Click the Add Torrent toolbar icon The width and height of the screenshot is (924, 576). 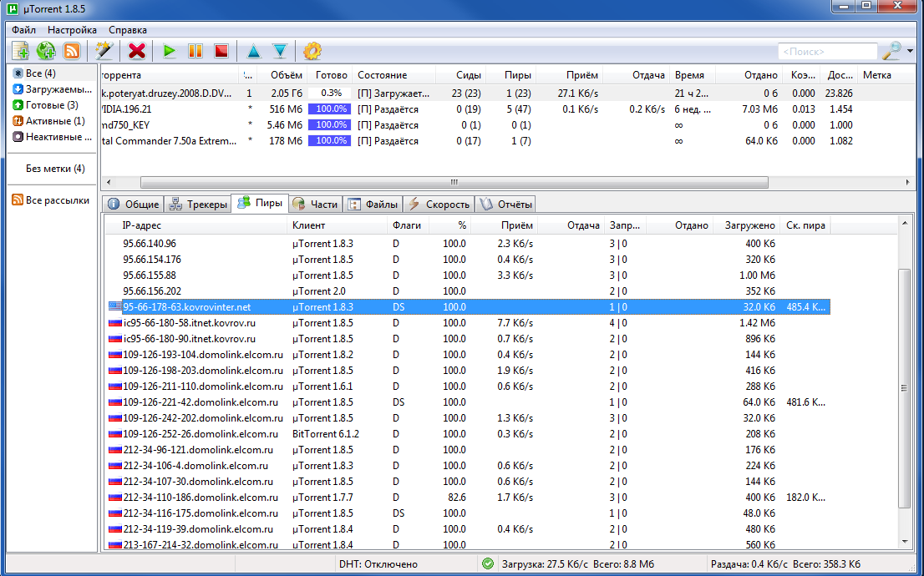pyautogui.click(x=20, y=51)
